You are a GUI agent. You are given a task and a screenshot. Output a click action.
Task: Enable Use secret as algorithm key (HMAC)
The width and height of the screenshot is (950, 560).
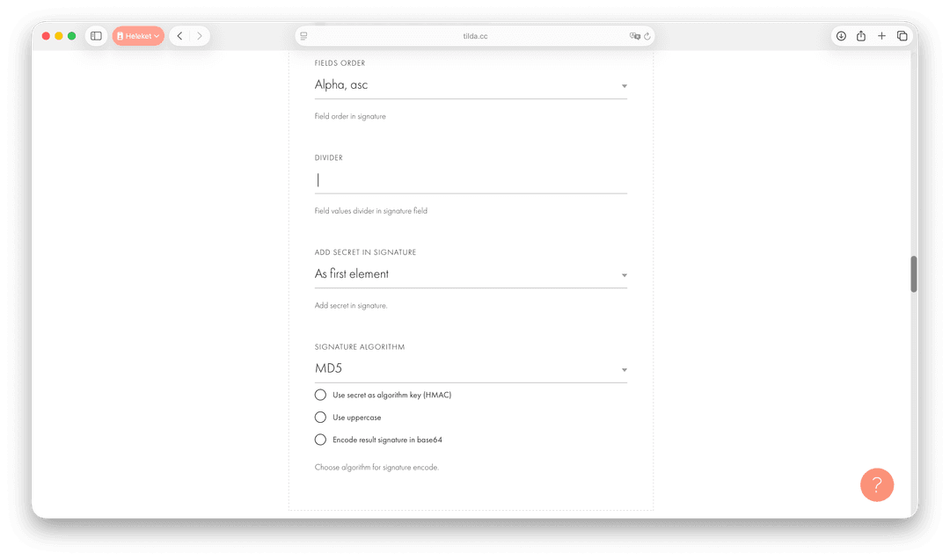click(320, 395)
